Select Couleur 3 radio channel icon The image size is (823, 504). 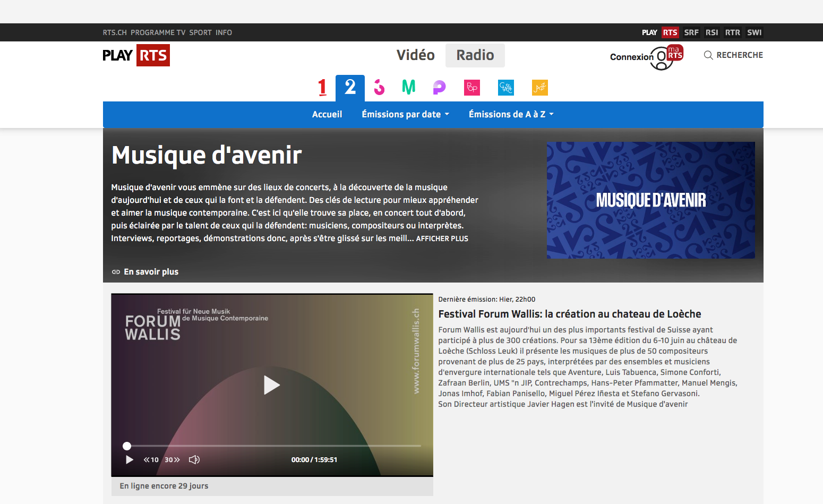(x=379, y=87)
